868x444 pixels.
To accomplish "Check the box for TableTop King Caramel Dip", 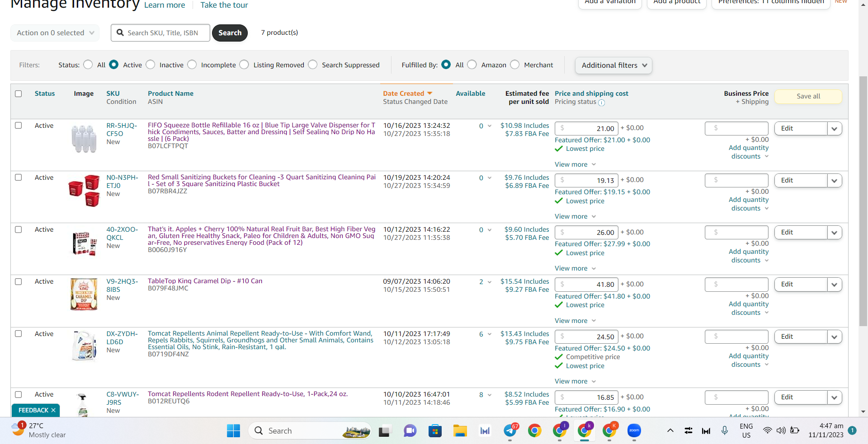I will (19, 281).
